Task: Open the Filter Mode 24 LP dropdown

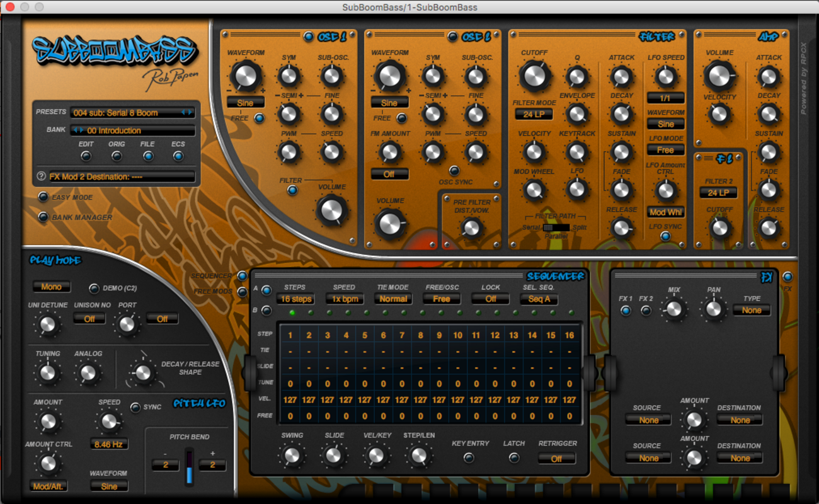Action: point(534,114)
